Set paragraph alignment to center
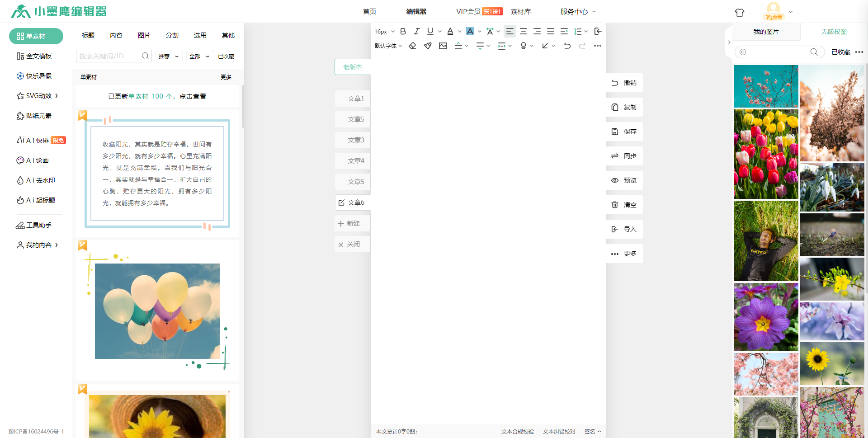Image resolution: width=868 pixels, height=438 pixels. pos(524,31)
